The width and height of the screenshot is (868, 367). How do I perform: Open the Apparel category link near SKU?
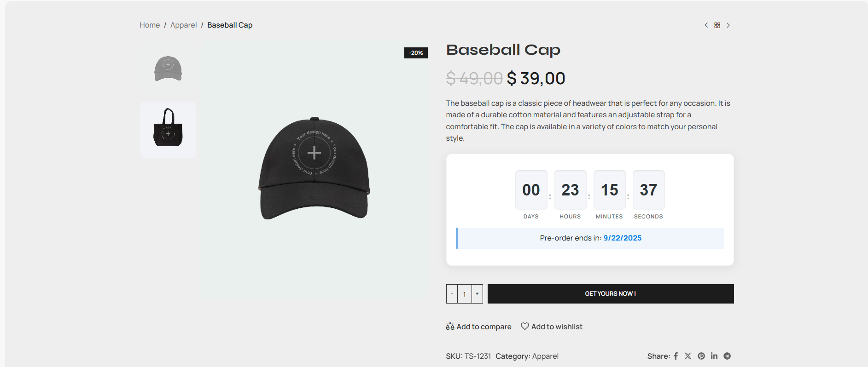tap(545, 356)
